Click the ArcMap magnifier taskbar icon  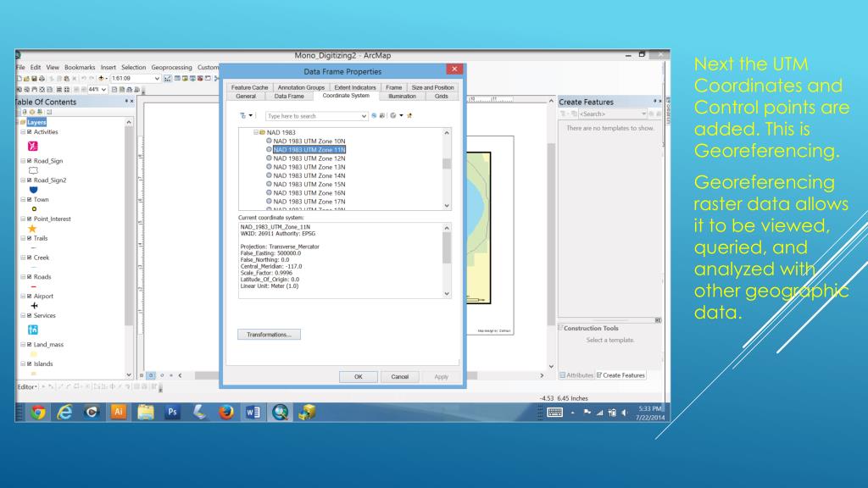[x=280, y=413]
